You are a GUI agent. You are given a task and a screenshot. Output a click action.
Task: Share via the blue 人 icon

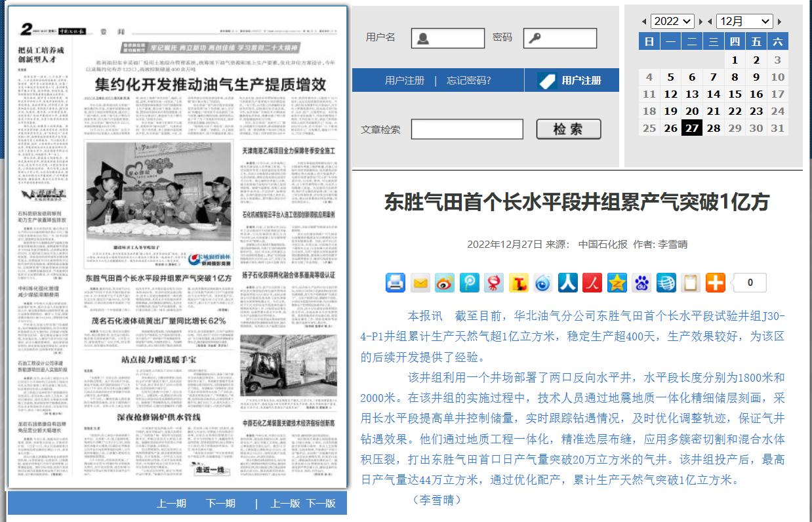(x=568, y=283)
